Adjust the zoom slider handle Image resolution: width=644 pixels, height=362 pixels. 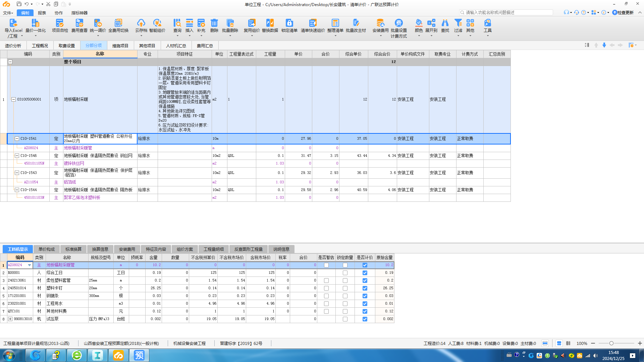point(611,343)
